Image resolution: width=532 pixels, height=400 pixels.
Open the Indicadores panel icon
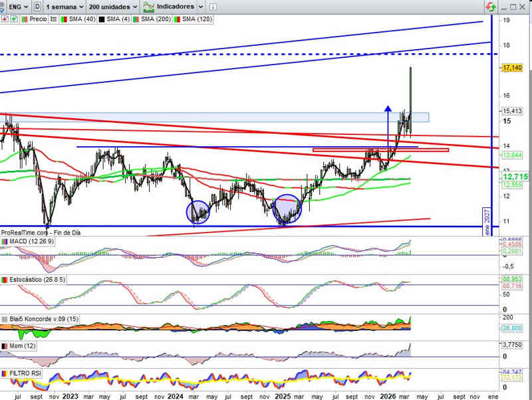[x=150, y=6]
